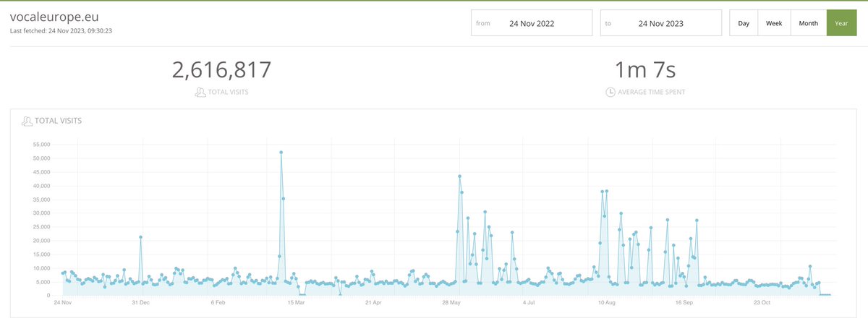Click the clock icon beside Average Time Spent
Image resolution: width=868 pixels, height=329 pixels.
(610, 93)
